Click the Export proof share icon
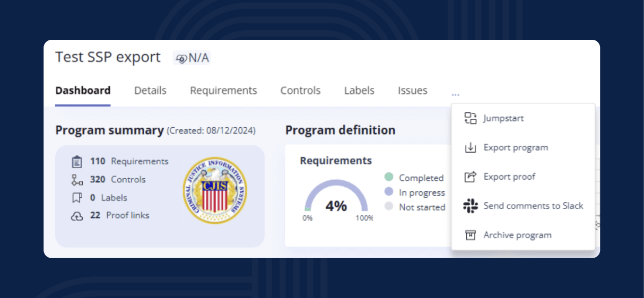This screenshot has height=298, width=644. [x=471, y=177]
